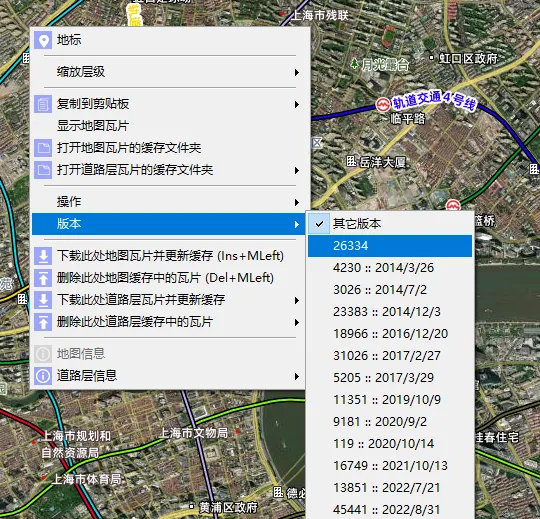Expand the 操作 submenu arrow
Screen dimensions: 540x519
tap(297, 203)
